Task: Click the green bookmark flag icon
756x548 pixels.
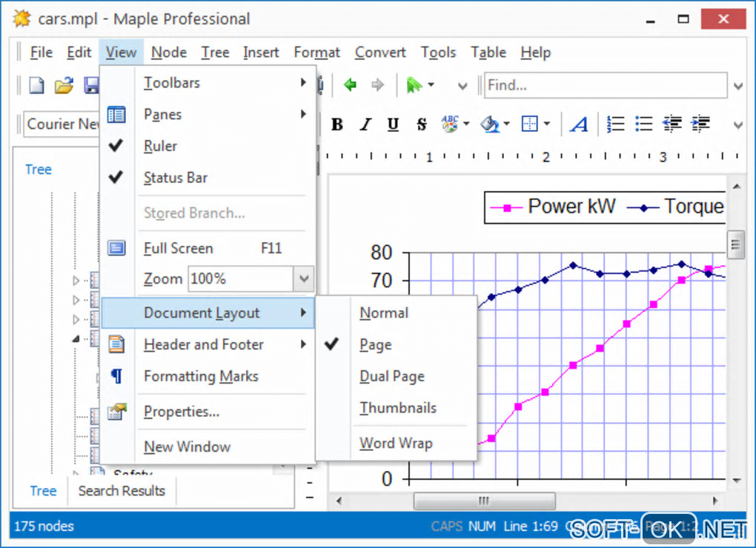Action: tap(414, 85)
